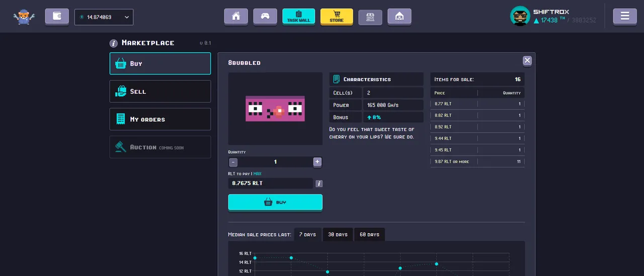The width and height of the screenshot is (644, 276).
Task: Click the 8bubbled miner image
Action: [275, 108]
